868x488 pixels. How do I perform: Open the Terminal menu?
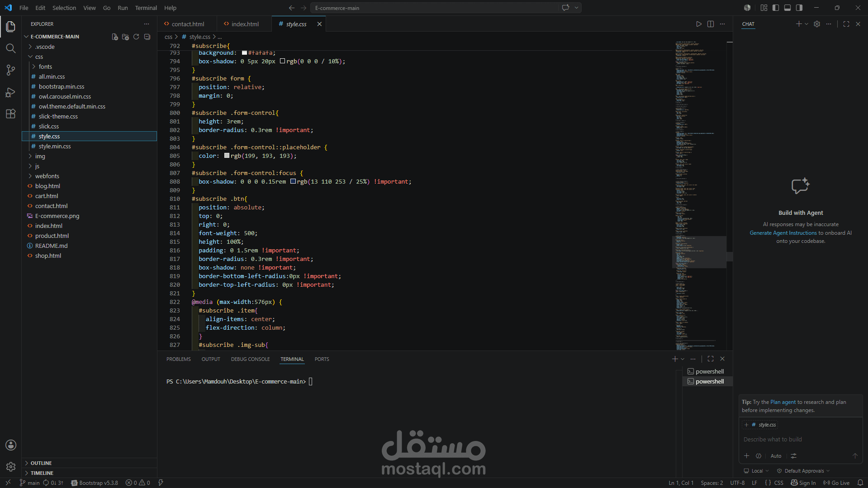(x=146, y=8)
